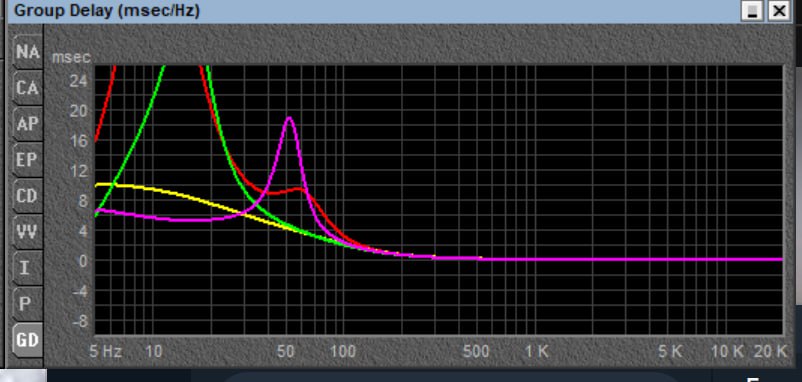The height and width of the screenshot is (382, 802).
Task: Click the yellow curve start at 5 Hz
Action: tap(98, 185)
